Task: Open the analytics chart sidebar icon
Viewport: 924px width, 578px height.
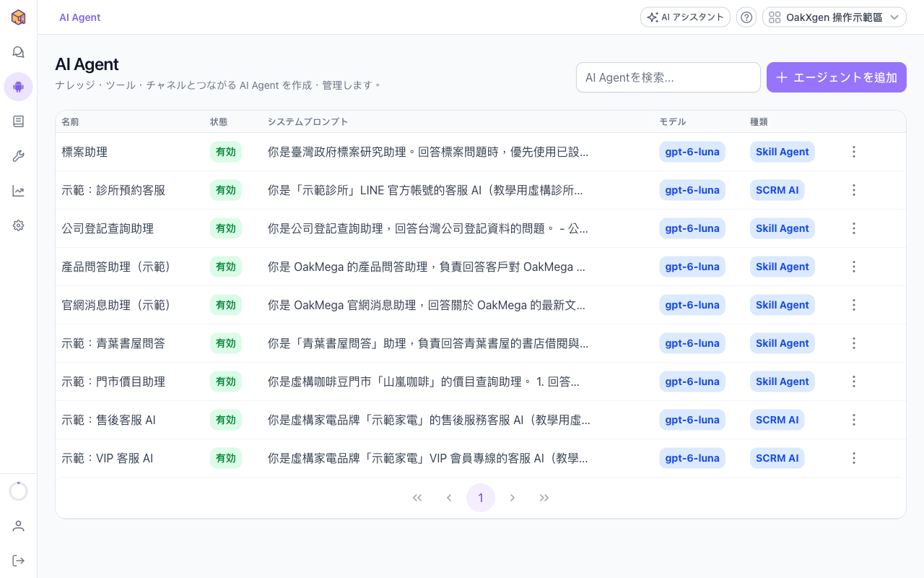Action: (19, 191)
